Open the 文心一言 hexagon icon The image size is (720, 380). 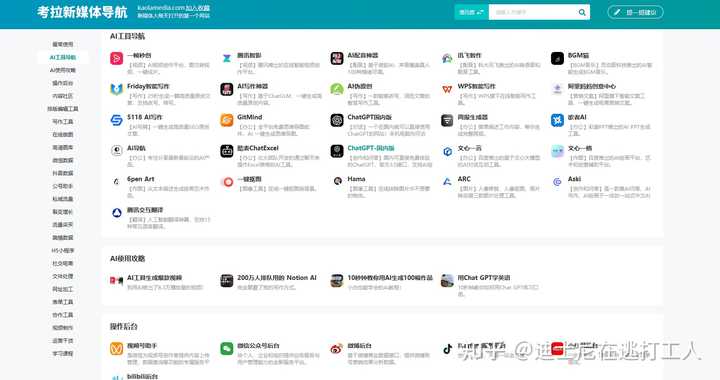[447, 151]
